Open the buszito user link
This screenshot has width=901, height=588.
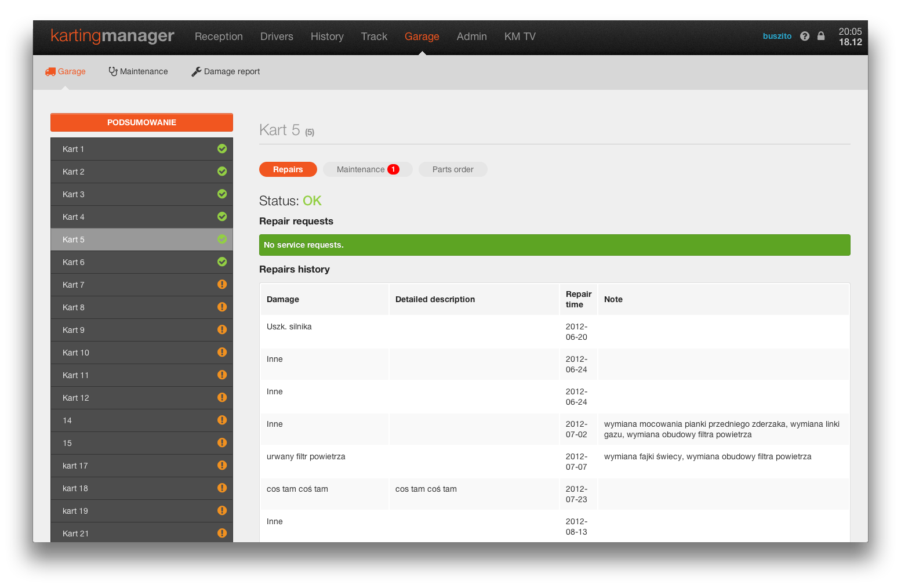(x=777, y=36)
